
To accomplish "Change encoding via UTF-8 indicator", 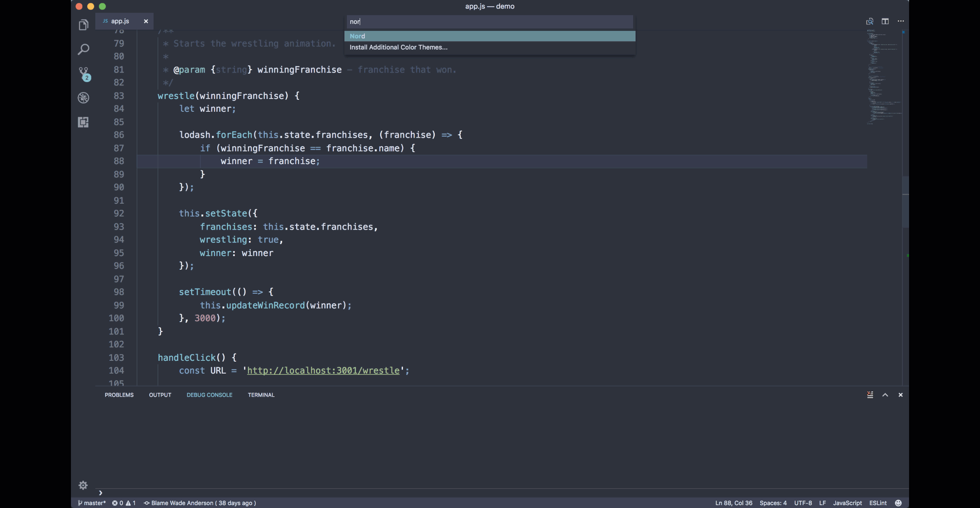I will coord(803,503).
